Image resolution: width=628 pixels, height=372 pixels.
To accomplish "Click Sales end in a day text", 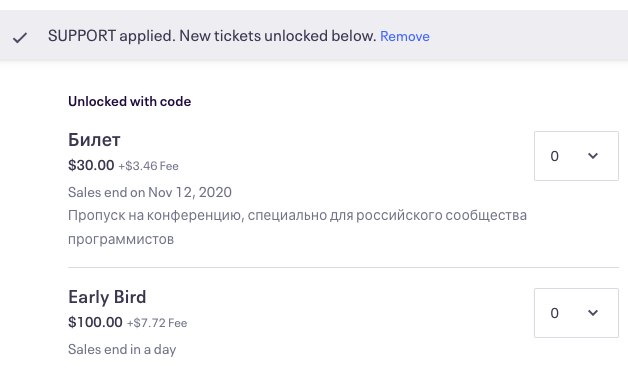I will tap(122, 349).
